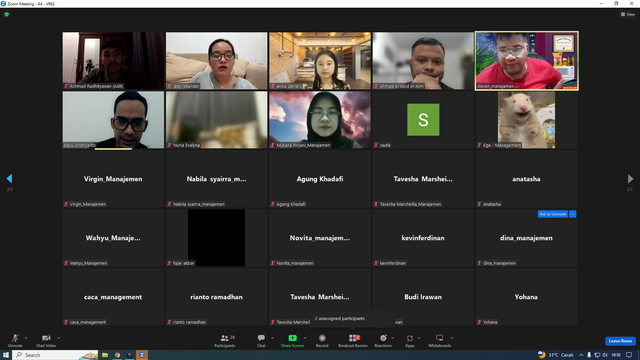Viewport: 640px width, 360px height.
Task: Select the kevinferdinan participant tile
Action: [x=423, y=238]
